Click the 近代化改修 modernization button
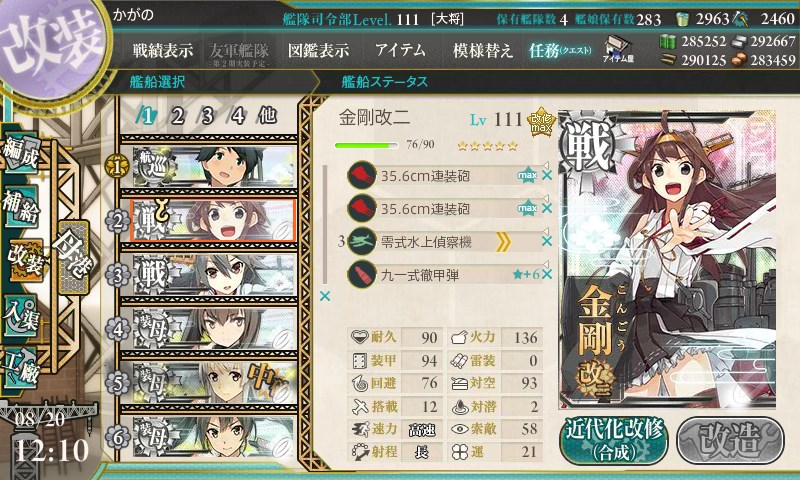The height and width of the screenshot is (480, 800). pos(613,440)
